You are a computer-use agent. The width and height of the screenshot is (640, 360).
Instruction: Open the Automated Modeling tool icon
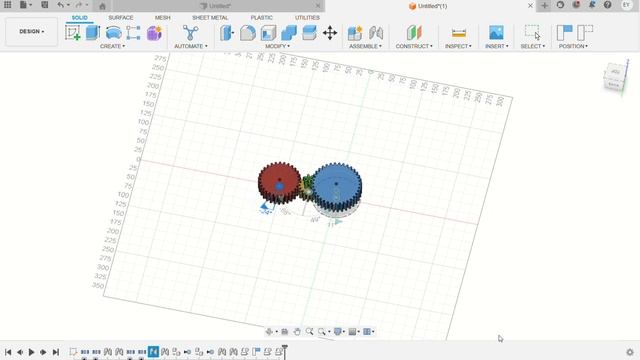pos(190,33)
